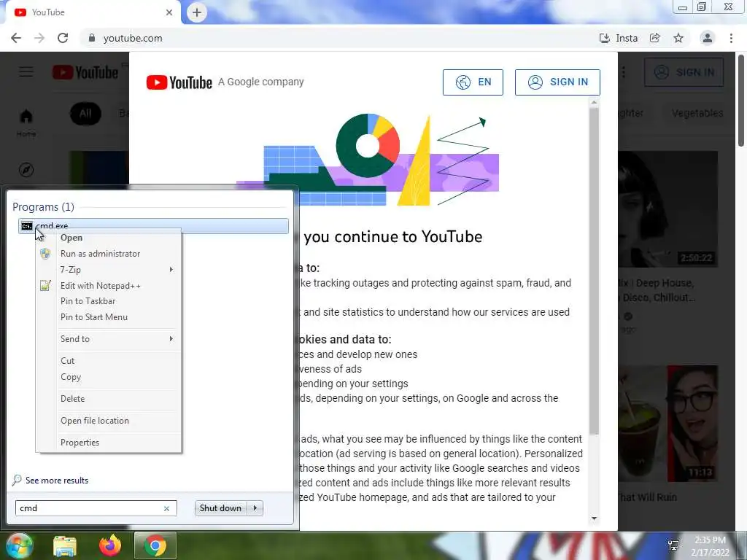Select cmd.exe search result
The width and height of the screenshot is (747, 560).
pyautogui.click(x=153, y=226)
